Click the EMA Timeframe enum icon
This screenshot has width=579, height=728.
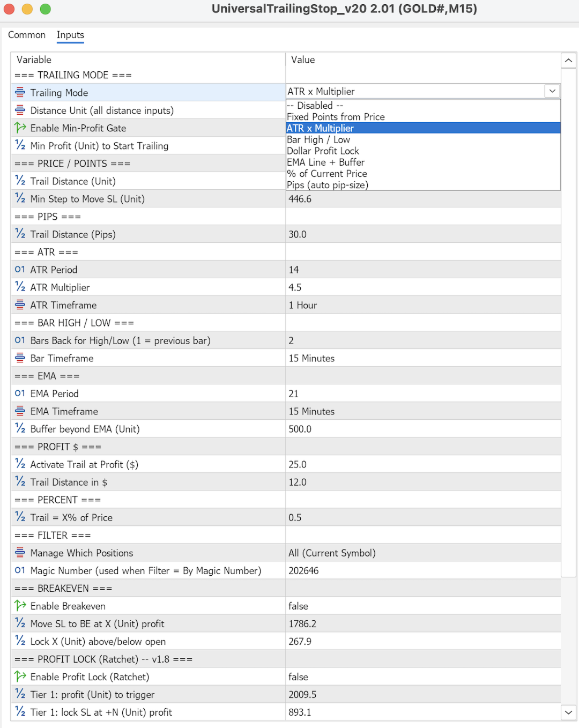pyautogui.click(x=20, y=411)
